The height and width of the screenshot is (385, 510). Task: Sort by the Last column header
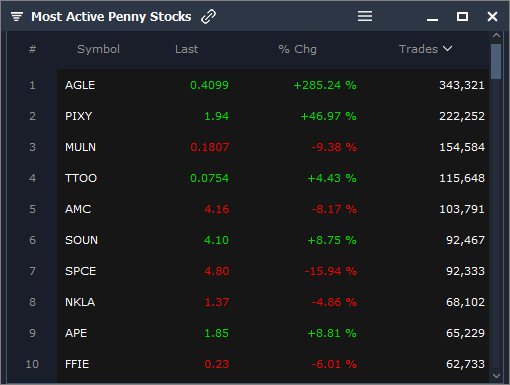tap(187, 49)
